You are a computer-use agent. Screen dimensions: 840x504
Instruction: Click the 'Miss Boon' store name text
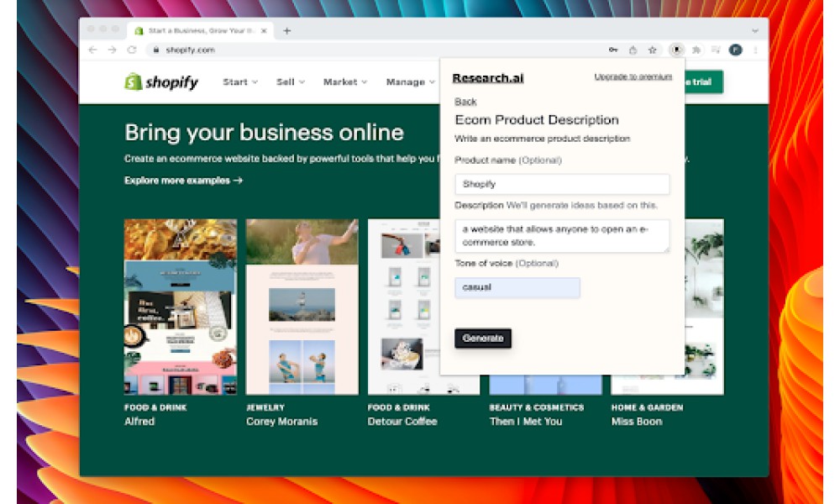tap(637, 422)
